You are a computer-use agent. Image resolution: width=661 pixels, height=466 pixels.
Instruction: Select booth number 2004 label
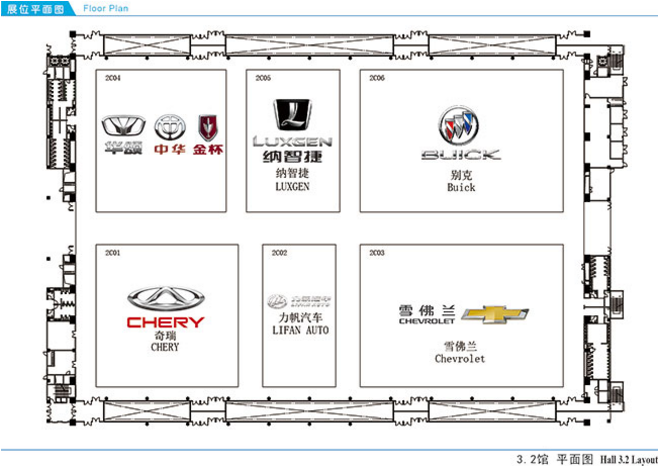coord(113,78)
